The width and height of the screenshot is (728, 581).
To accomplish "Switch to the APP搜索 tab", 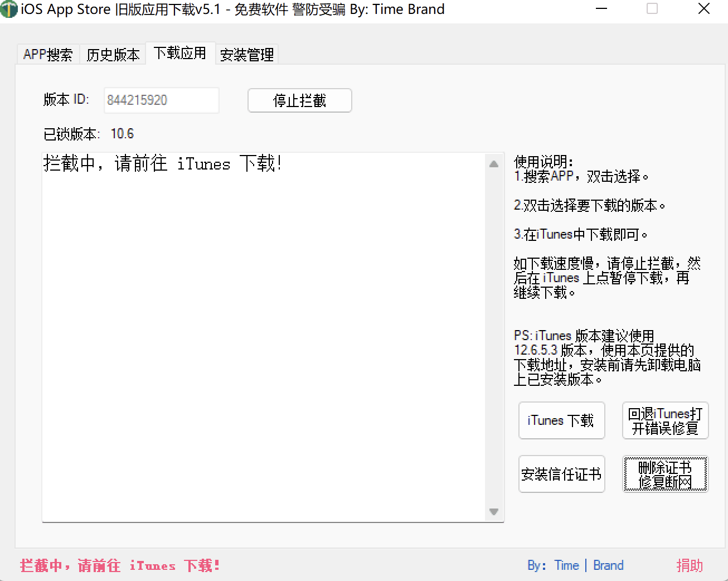I will [48, 55].
